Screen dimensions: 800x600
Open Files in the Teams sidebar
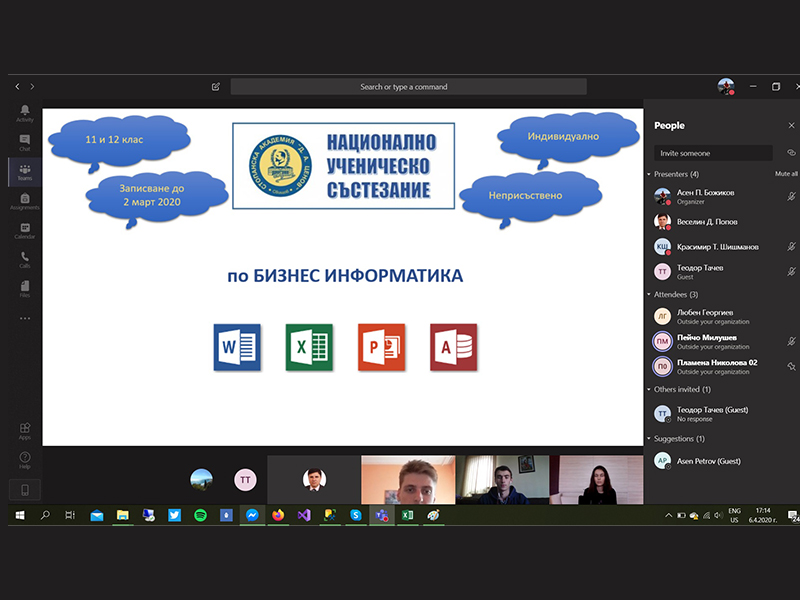click(x=24, y=289)
